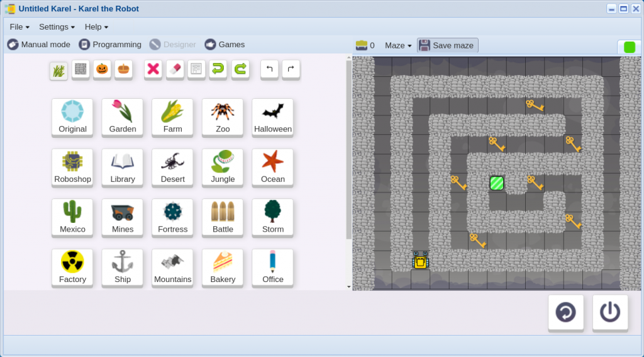Switch to Games mode
This screenshot has height=357, width=644.
tap(225, 45)
